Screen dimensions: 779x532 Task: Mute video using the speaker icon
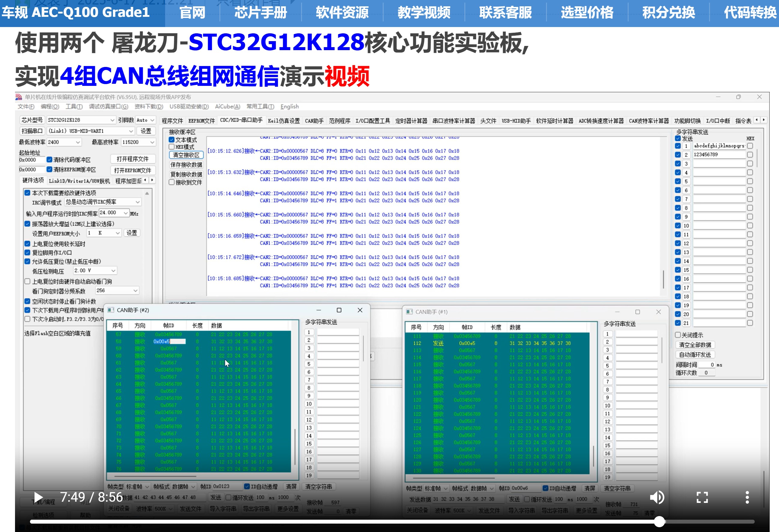[x=657, y=497]
